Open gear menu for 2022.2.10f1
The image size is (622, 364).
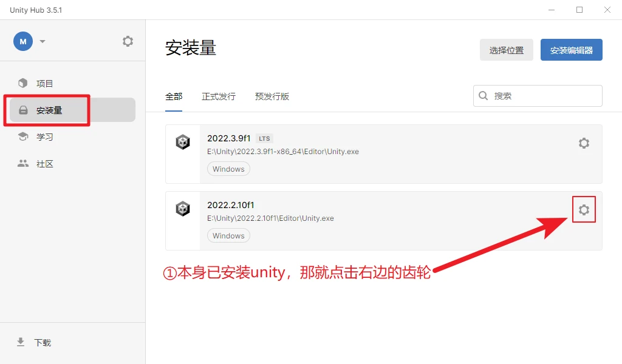click(x=584, y=209)
